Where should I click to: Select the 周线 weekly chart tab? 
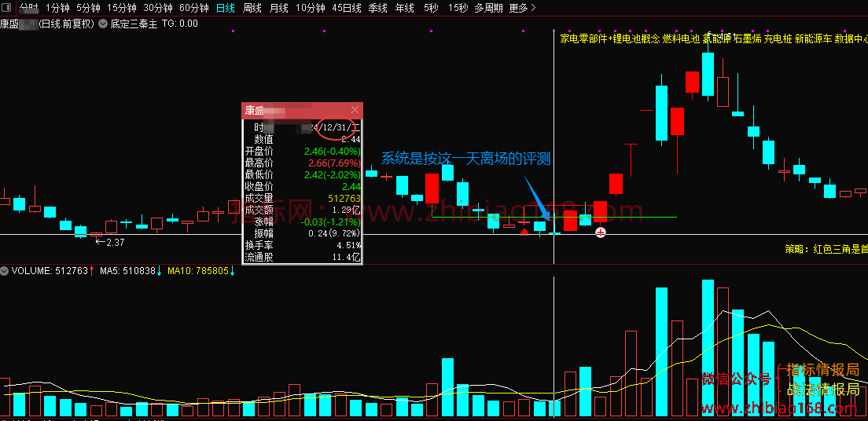pos(252,8)
